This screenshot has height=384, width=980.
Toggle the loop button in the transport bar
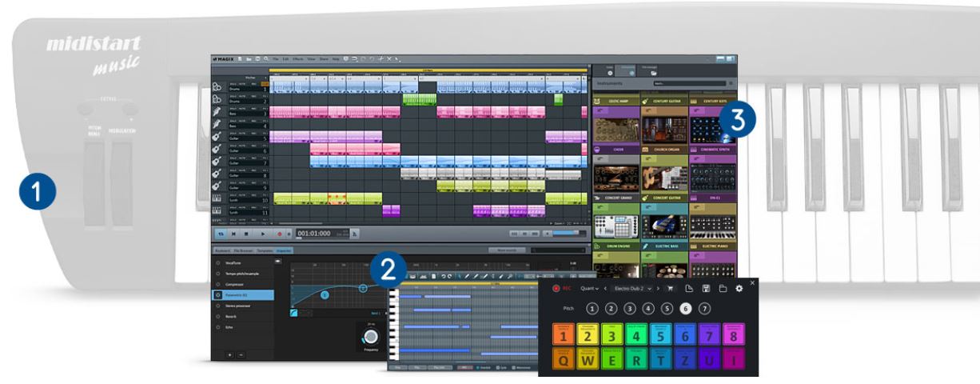pos(221,234)
